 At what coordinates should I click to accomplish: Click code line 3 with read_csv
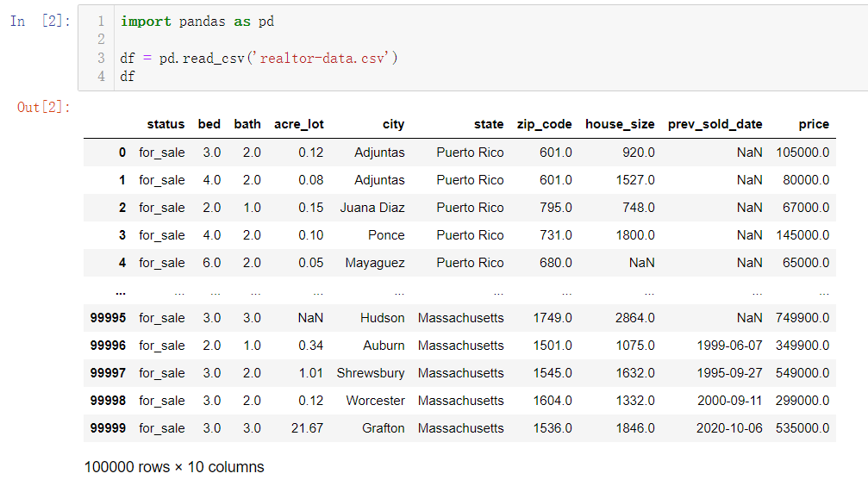(x=259, y=58)
